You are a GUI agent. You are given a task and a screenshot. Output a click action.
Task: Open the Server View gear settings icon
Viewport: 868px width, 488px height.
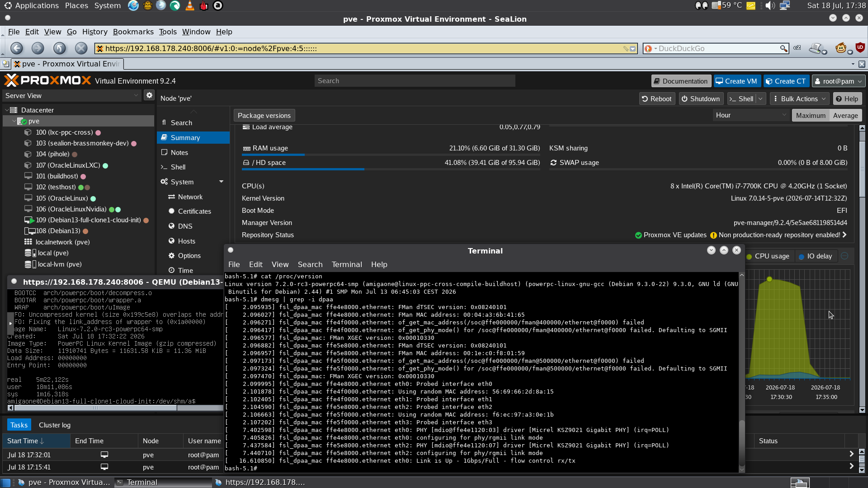coord(149,95)
